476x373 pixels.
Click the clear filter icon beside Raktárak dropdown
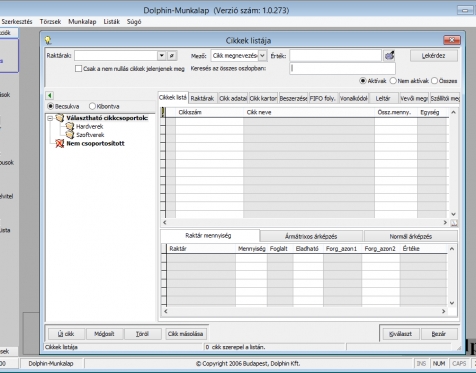(x=172, y=56)
